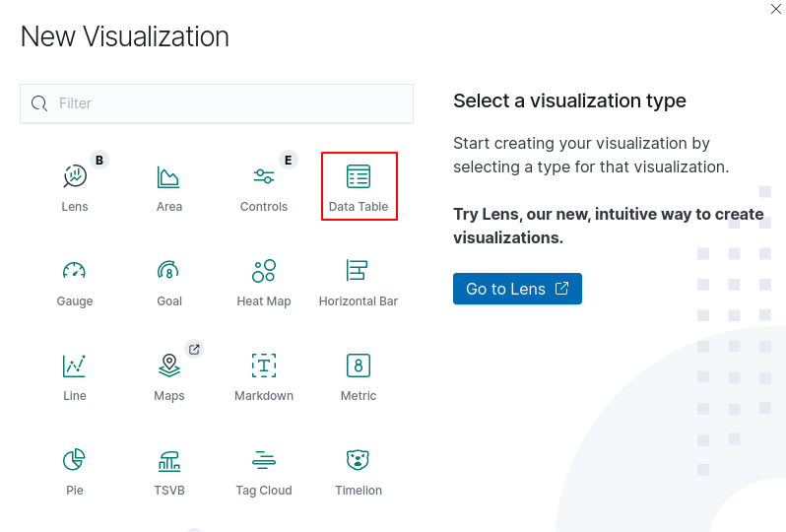The width and height of the screenshot is (786, 532).
Task: Choose the Timelion visualization type
Action: 359,471
